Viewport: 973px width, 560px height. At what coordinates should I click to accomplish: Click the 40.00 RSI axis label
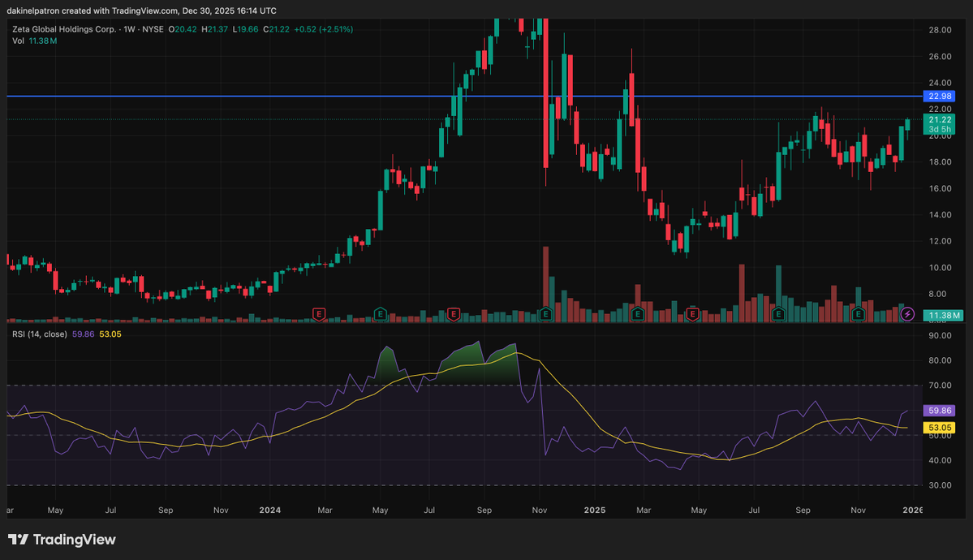pyautogui.click(x=940, y=461)
